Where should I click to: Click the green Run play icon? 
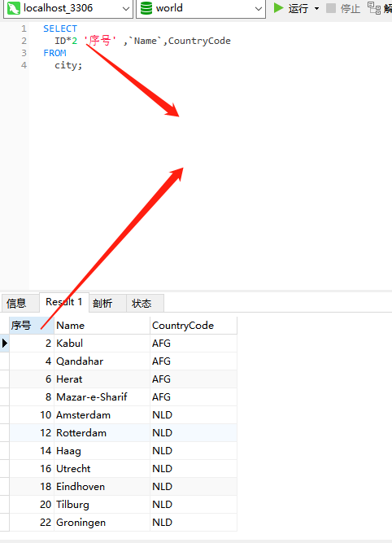(x=278, y=7)
